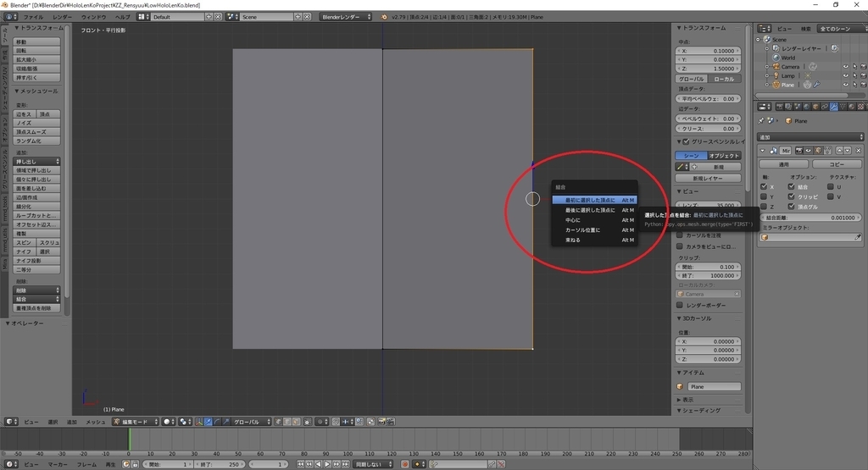Select the scale manipulator icon

[x=225, y=422]
